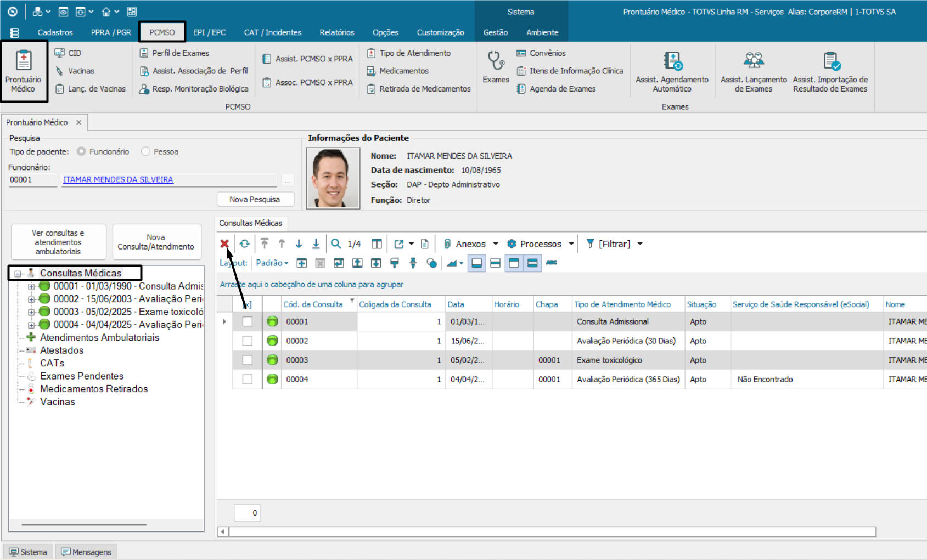Switch to the Relatórios ribbon tab

click(337, 32)
